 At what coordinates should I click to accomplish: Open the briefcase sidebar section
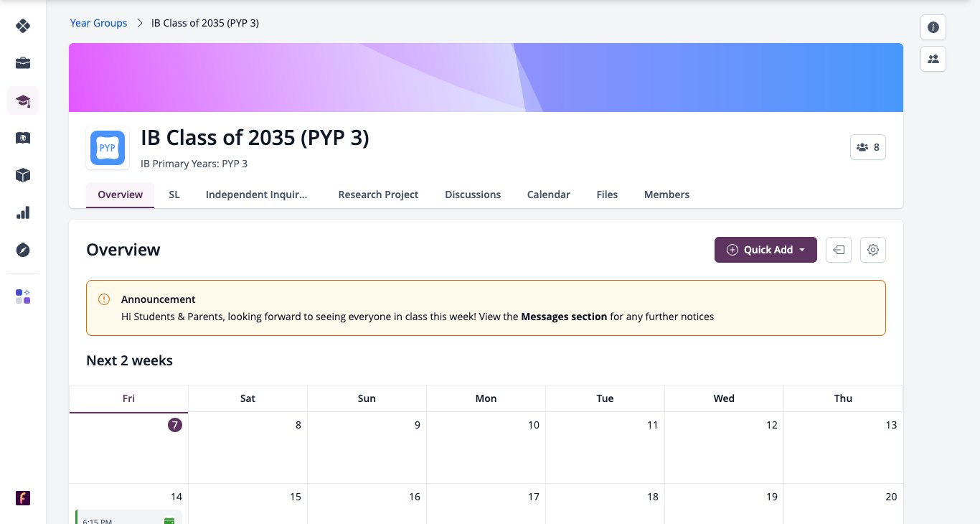coord(23,63)
